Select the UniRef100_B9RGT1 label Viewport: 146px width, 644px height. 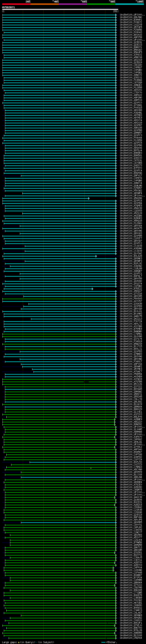[x=131, y=48]
